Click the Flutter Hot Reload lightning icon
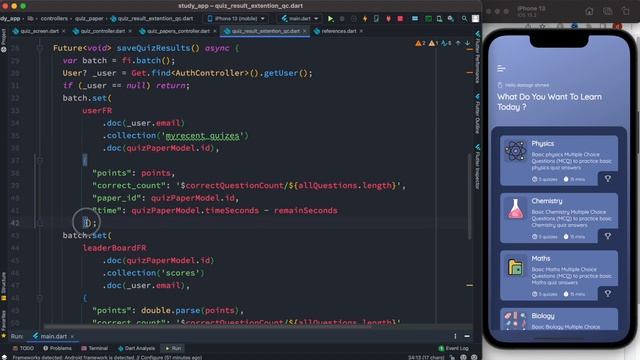This screenshot has height=360, width=640. 365,19
